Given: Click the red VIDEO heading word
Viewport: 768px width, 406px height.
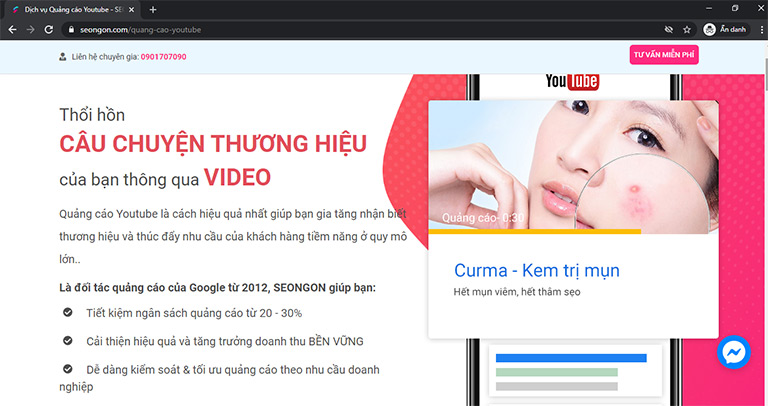Looking at the screenshot, I should [238, 177].
